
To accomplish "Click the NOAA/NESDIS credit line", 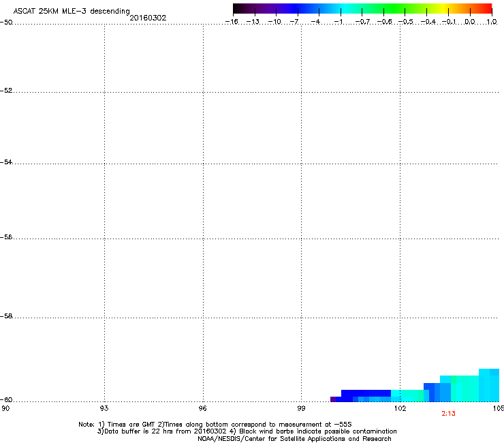I will click(294, 439).
